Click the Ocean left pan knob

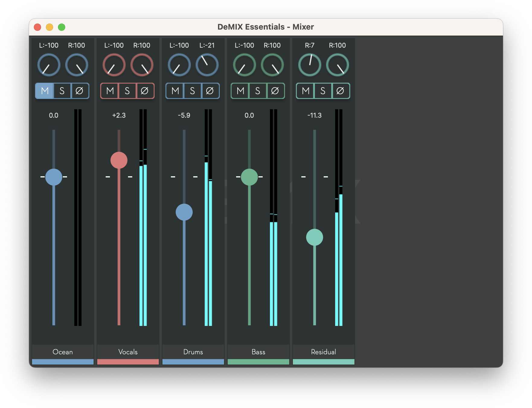click(x=49, y=65)
